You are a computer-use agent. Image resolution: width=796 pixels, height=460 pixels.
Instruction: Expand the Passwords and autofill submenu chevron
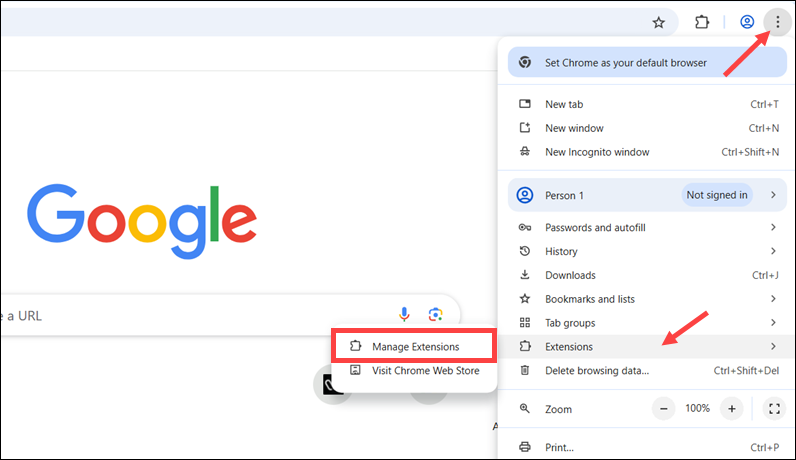773,227
